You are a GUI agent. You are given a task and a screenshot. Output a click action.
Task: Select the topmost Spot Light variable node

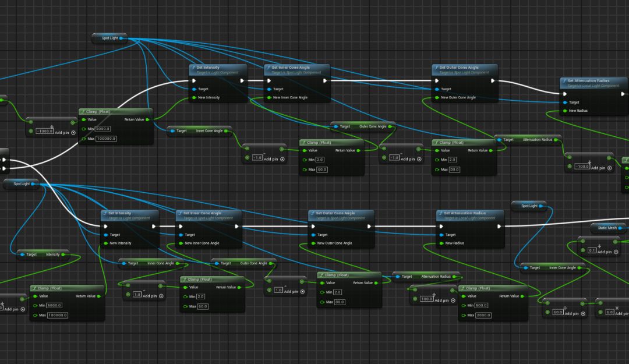point(109,38)
